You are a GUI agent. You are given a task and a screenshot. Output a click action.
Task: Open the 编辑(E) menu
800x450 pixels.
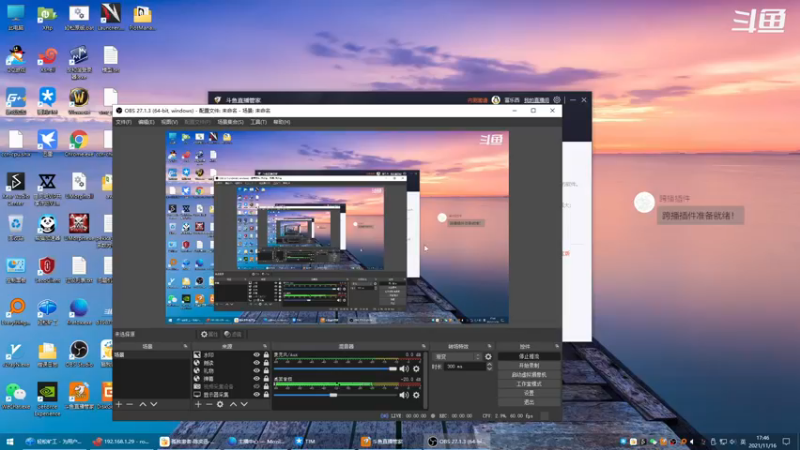(x=146, y=122)
